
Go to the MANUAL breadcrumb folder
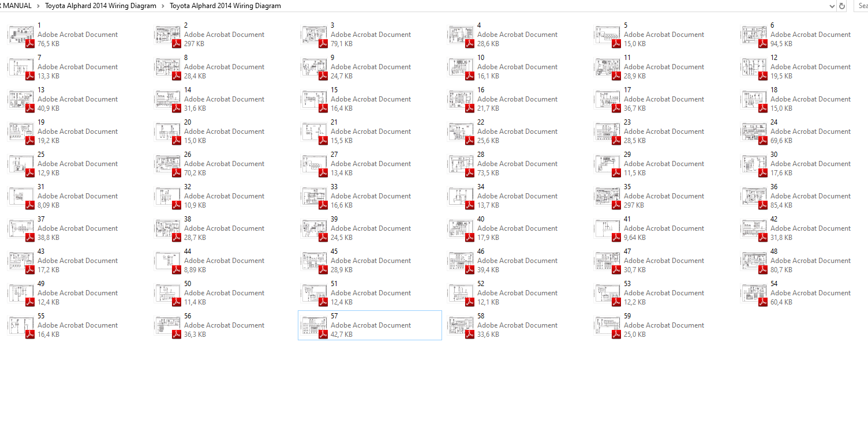16,6
